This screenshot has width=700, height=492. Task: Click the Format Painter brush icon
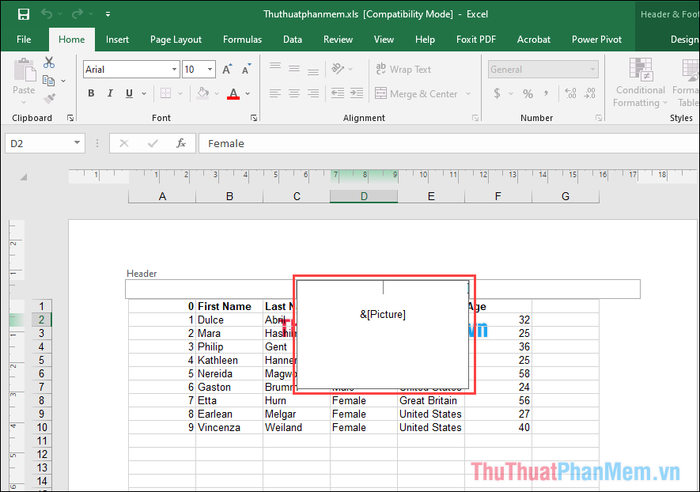coord(49,97)
